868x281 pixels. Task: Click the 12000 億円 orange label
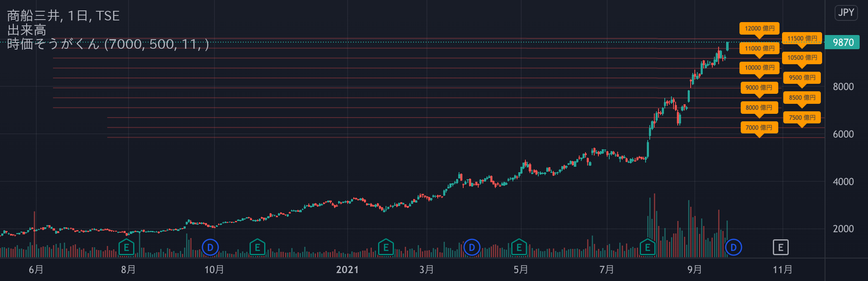[x=759, y=28]
